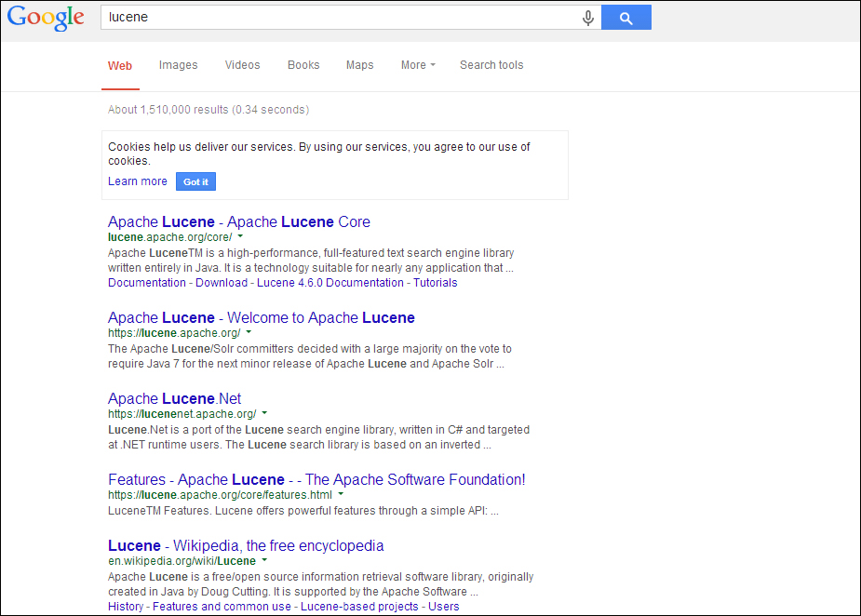Open Lucene Wikipedia result
861x616 pixels.
pos(246,545)
